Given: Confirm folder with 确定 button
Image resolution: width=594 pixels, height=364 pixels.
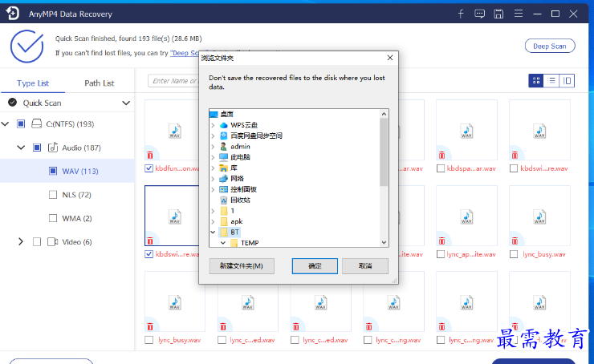Looking at the screenshot, I should click(x=315, y=266).
